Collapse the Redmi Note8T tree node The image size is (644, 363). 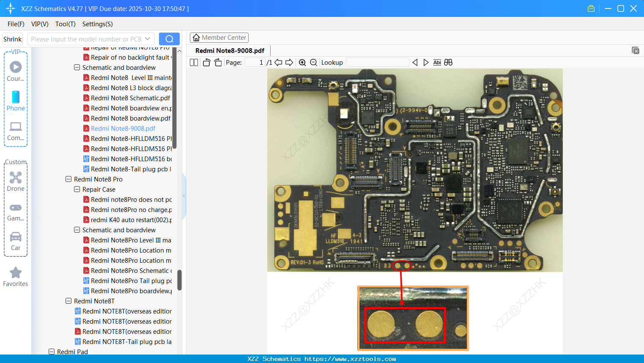69,301
